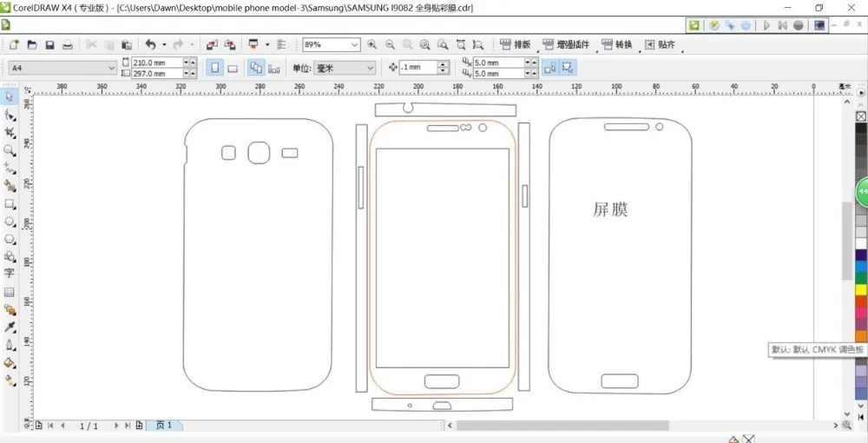Screen dimensions: 868x443
Task: Toggle the first blue option button after the duplicate distance fields
Action: 549,68
